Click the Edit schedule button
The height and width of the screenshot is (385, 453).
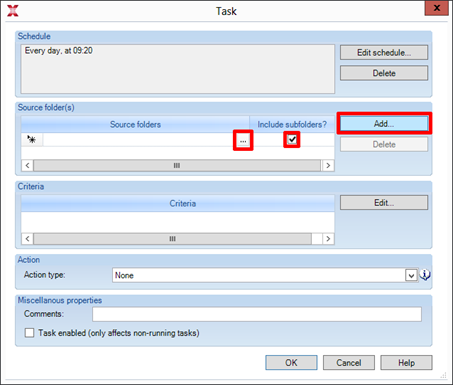384,53
